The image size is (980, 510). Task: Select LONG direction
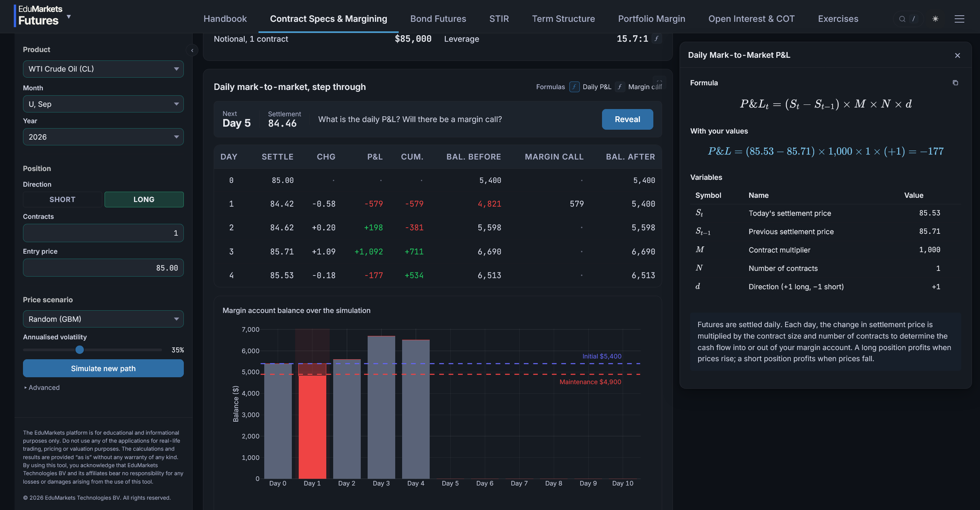(144, 199)
